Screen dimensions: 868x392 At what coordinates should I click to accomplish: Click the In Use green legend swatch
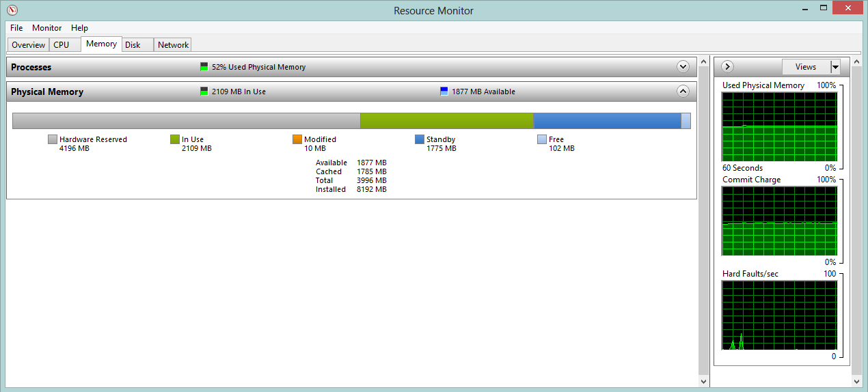pos(175,139)
